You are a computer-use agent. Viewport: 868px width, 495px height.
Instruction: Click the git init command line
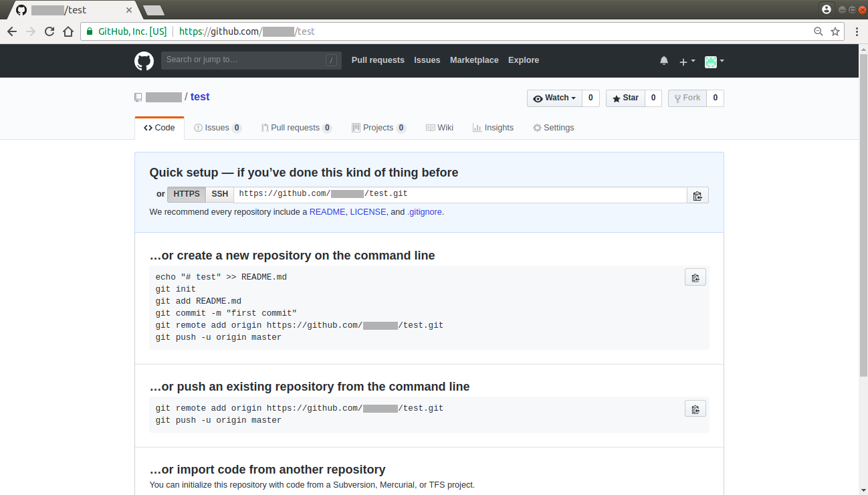tap(176, 289)
